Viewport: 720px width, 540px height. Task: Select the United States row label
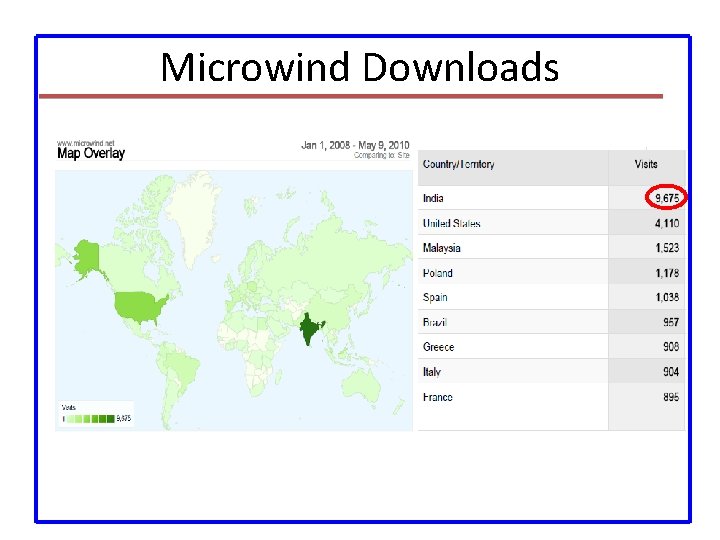click(451, 224)
